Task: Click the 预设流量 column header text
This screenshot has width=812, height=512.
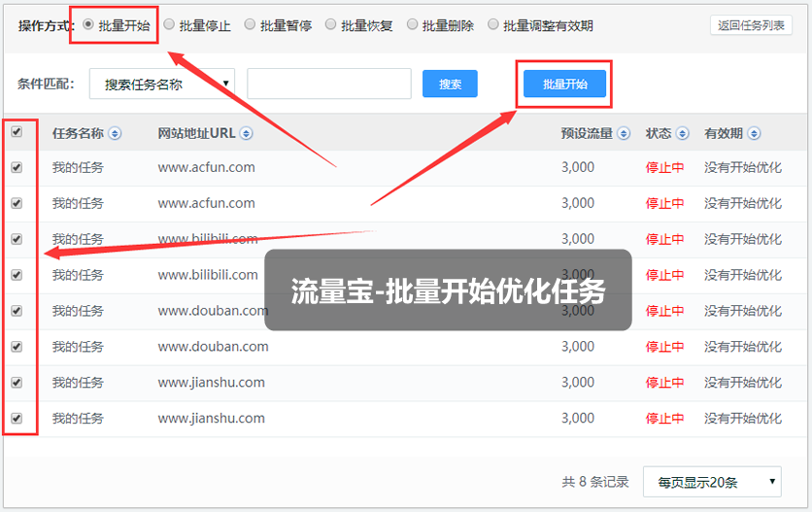Action: tap(588, 134)
